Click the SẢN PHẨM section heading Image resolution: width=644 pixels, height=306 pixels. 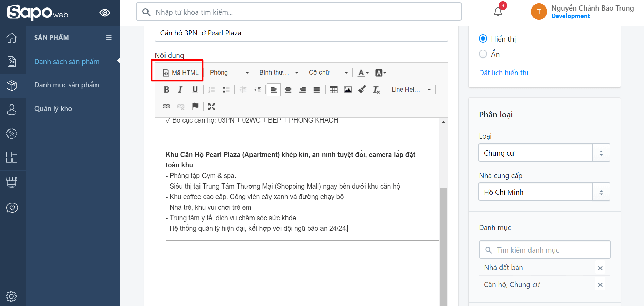tap(52, 38)
